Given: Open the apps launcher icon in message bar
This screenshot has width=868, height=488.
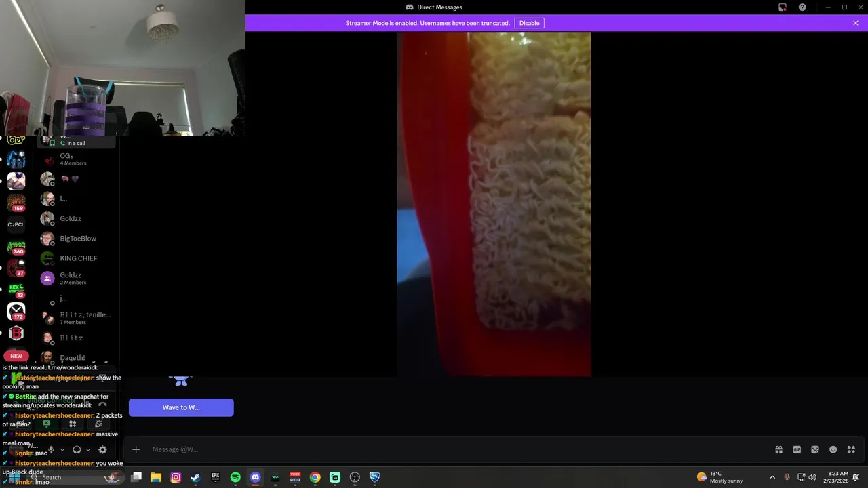Looking at the screenshot, I should 851,449.
